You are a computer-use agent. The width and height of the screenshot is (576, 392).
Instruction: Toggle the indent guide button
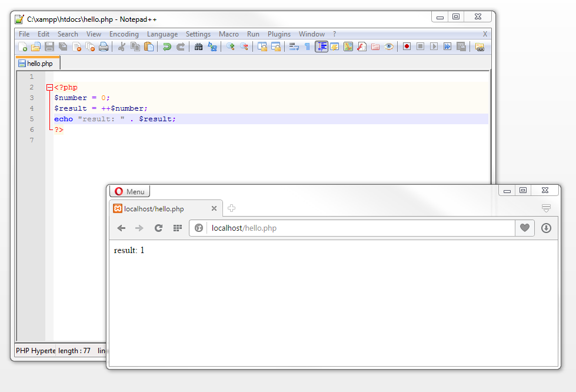321,46
